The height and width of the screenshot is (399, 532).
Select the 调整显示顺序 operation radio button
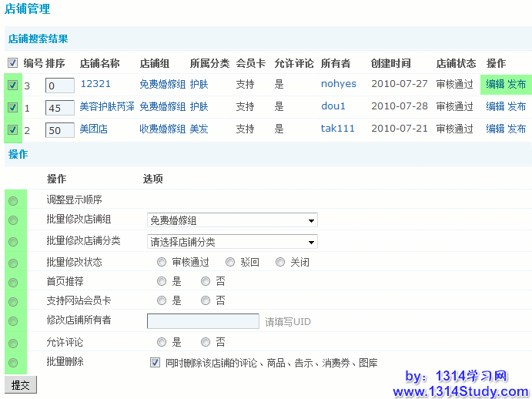[x=13, y=201]
